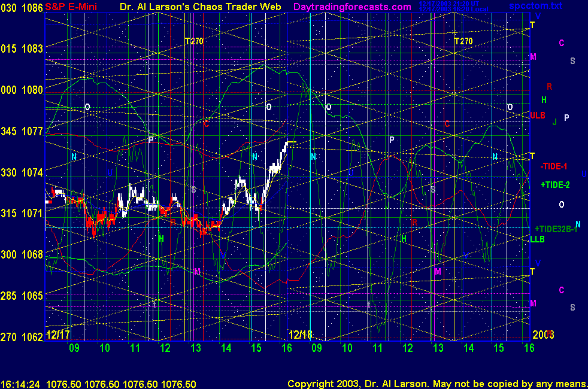The height and width of the screenshot is (389, 588).
Task: Select the 12/18 date label on the chart
Action: [x=301, y=335]
